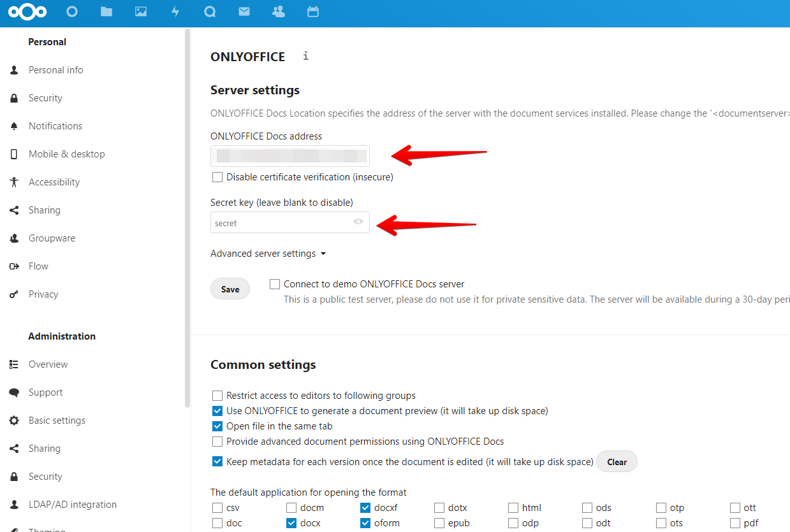Viewport: 790px width, 532px height.
Task: Click the Personal Security lock icon
Action: (14, 98)
